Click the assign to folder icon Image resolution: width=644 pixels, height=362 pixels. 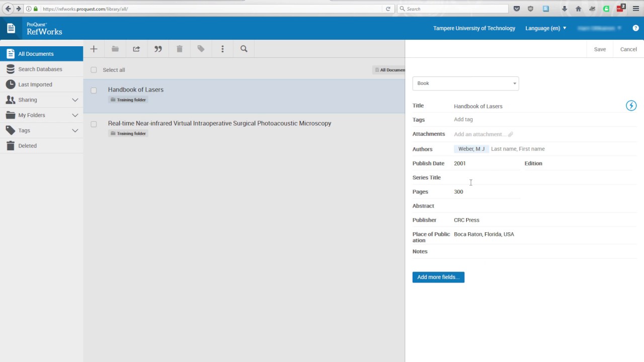[x=115, y=49]
